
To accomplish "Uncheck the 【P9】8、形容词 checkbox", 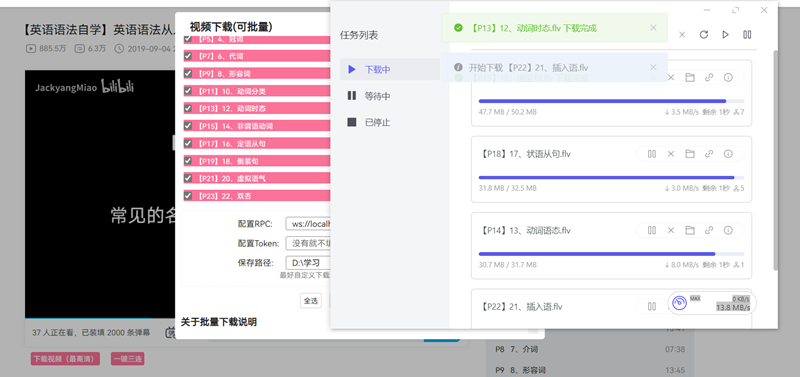I will coord(188,73).
